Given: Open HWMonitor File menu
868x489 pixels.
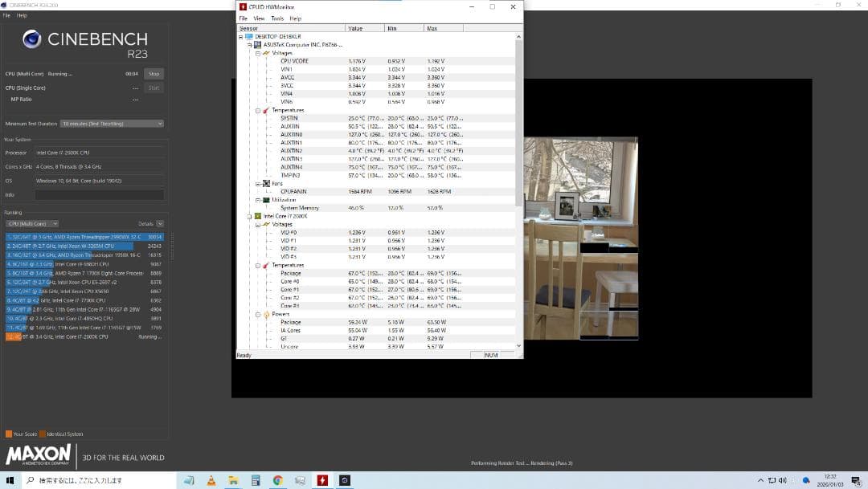Looking at the screenshot, I should pyautogui.click(x=243, y=18).
